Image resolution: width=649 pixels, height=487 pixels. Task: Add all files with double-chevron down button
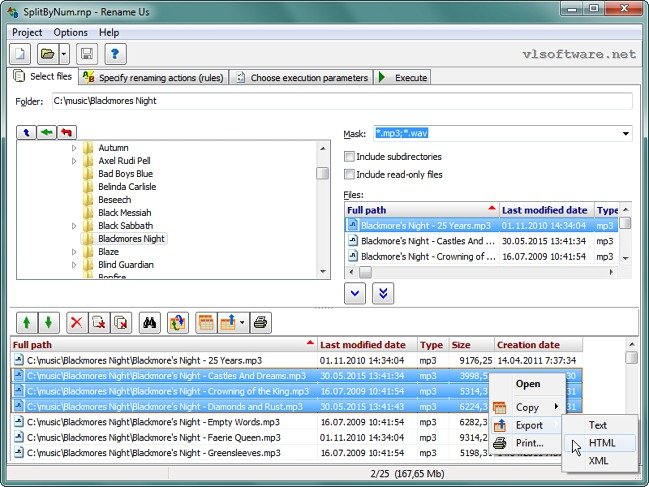tap(383, 292)
